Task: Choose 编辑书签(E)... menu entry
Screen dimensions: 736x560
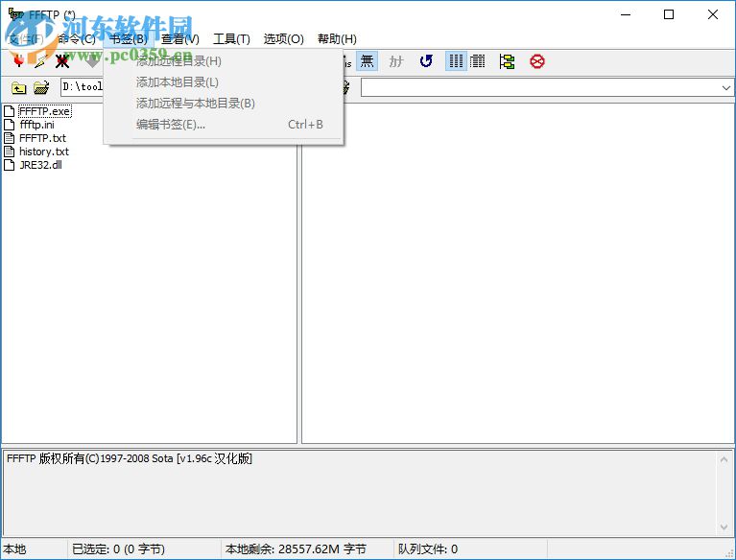Action: pyautogui.click(x=224, y=125)
